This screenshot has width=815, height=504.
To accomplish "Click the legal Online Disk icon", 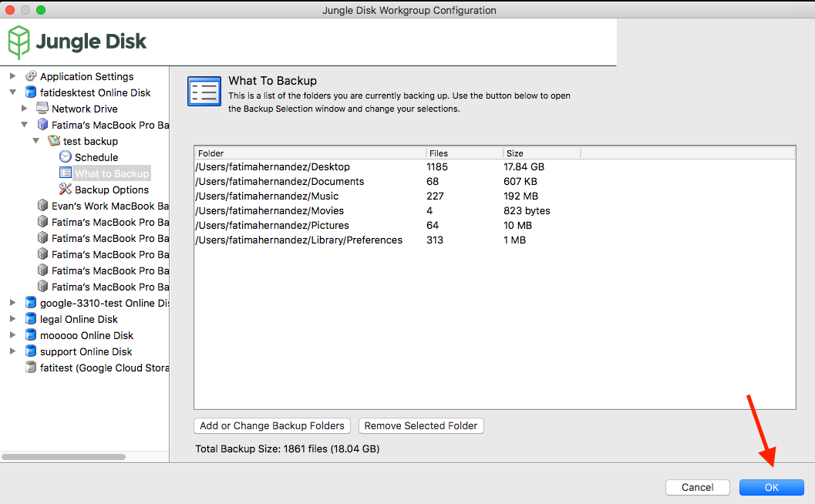I will point(31,319).
